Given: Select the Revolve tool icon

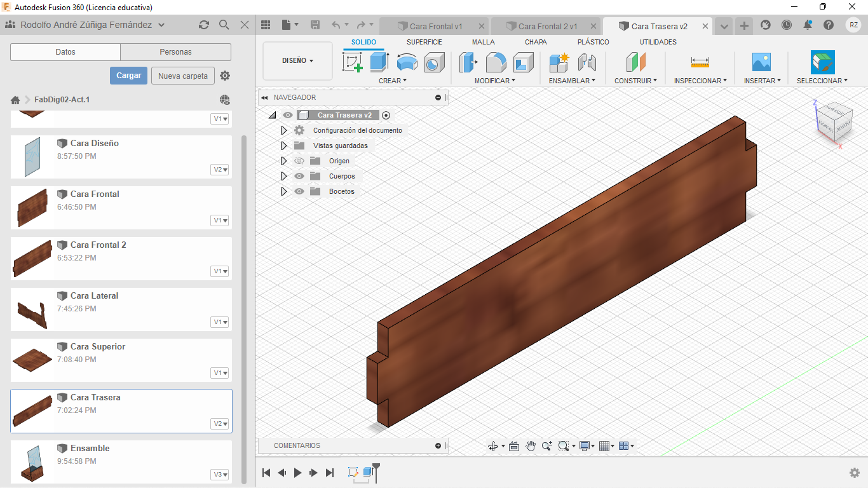Looking at the screenshot, I should tap(407, 62).
